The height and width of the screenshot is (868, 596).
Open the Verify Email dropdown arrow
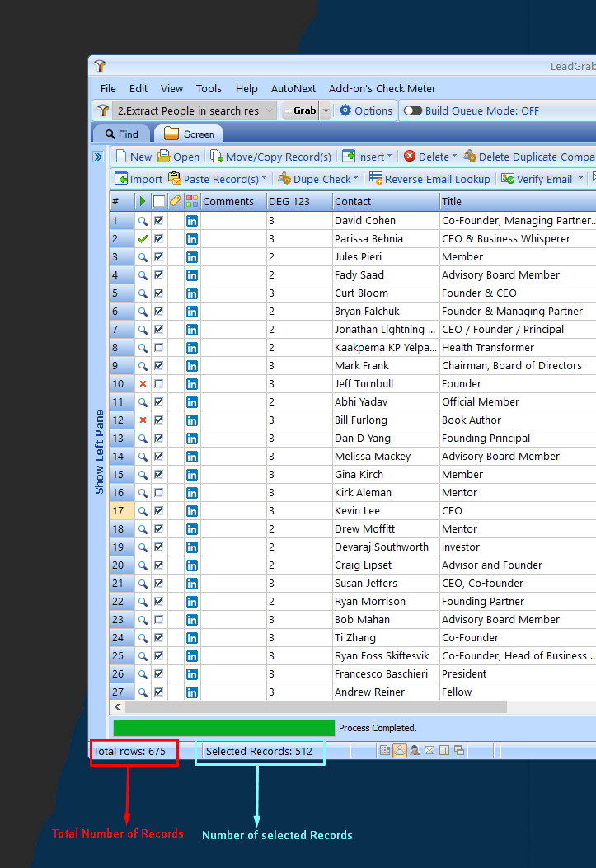(580, 178)
